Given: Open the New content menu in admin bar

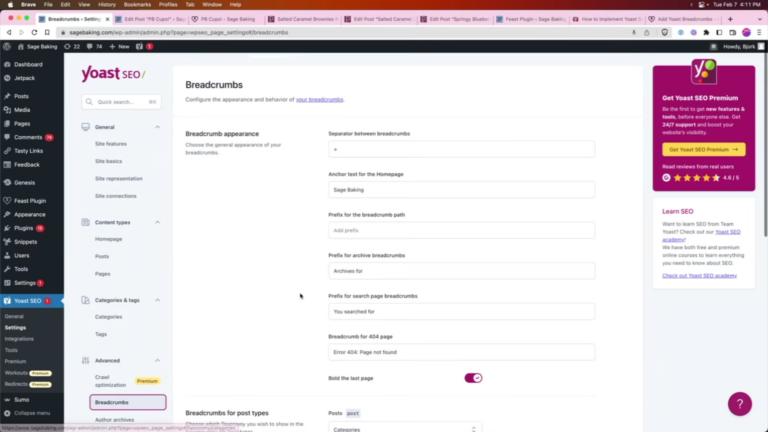Looking at the screenshot, I should click(x=120, y=47).
